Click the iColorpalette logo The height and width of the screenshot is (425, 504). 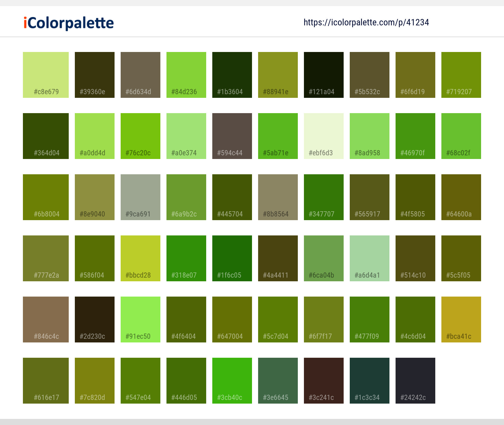(69, 23)
